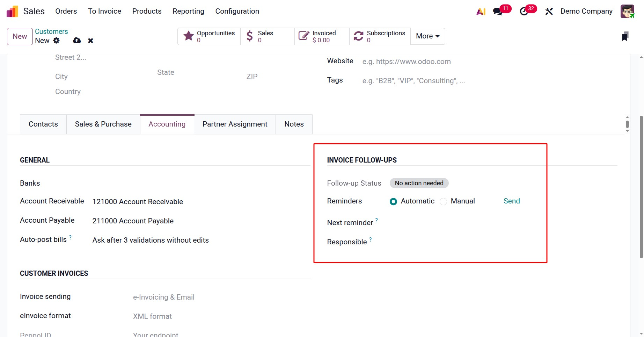Discard changes with the X icon
Viewport: 644px width, 337px height.
coord(90,41)
